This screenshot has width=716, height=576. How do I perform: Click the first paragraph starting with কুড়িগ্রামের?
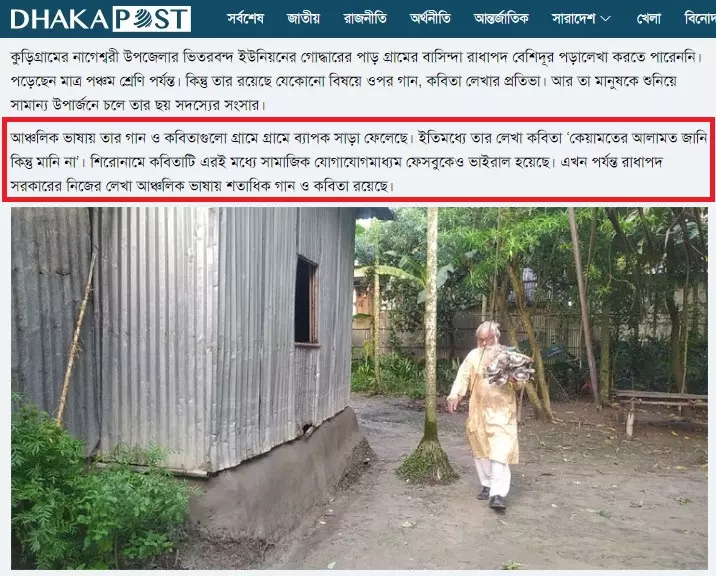[356, 81]
